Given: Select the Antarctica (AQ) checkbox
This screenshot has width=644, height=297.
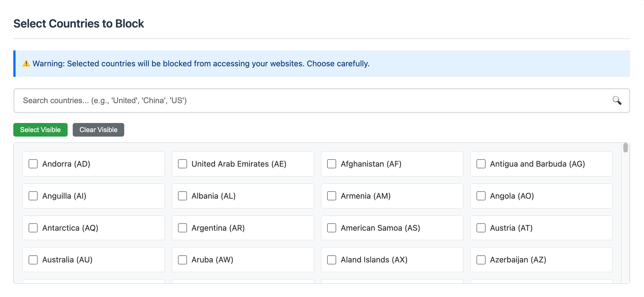Looking at the screenshot, I should [33, 228].
